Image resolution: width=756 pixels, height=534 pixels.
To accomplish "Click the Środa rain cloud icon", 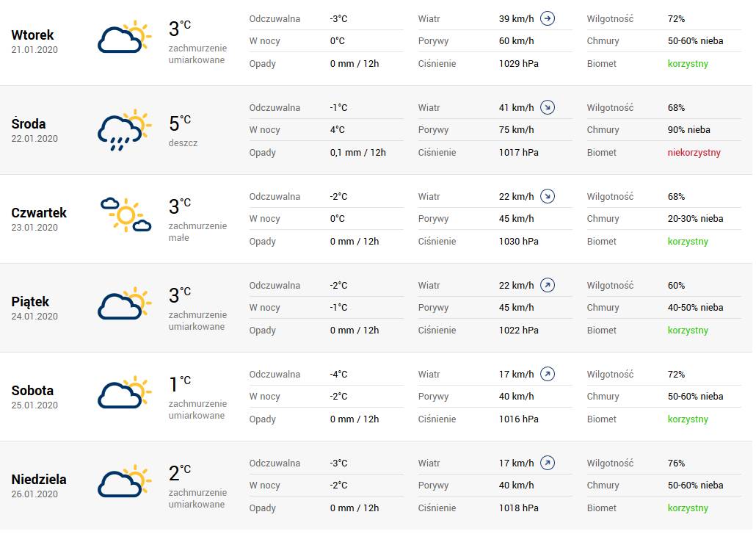I will tap(124, 130).
